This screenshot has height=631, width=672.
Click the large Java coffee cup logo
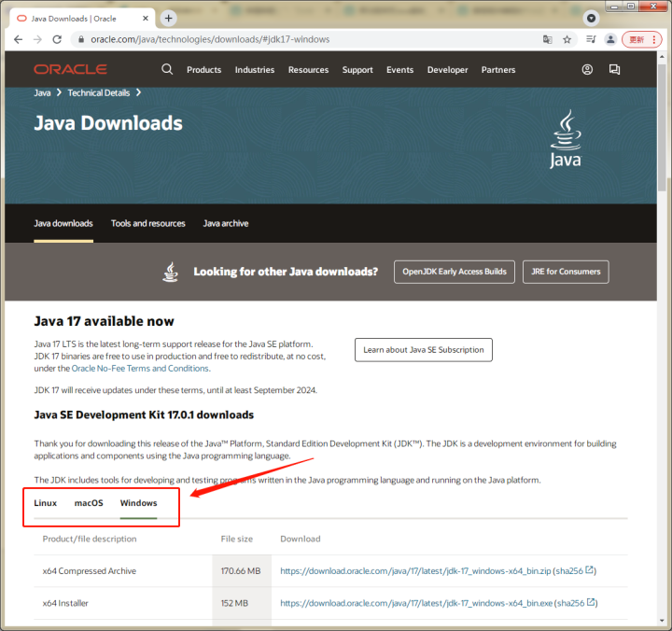pos(566,139)
